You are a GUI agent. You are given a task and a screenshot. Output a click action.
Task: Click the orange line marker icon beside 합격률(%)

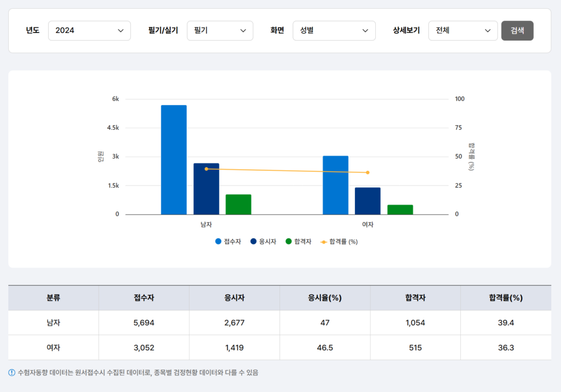(324, 241)
